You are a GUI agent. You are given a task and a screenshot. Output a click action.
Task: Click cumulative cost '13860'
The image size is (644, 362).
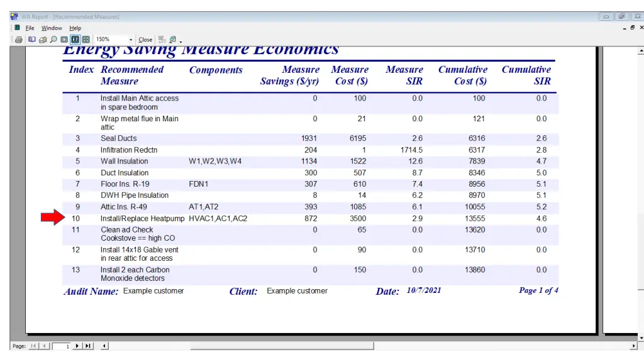(x=475, y=270)
